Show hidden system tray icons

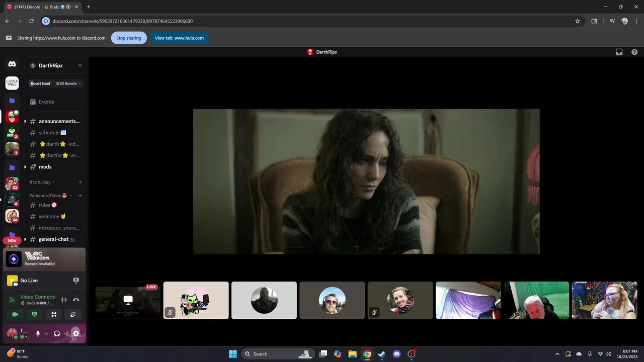click(557, 354)
